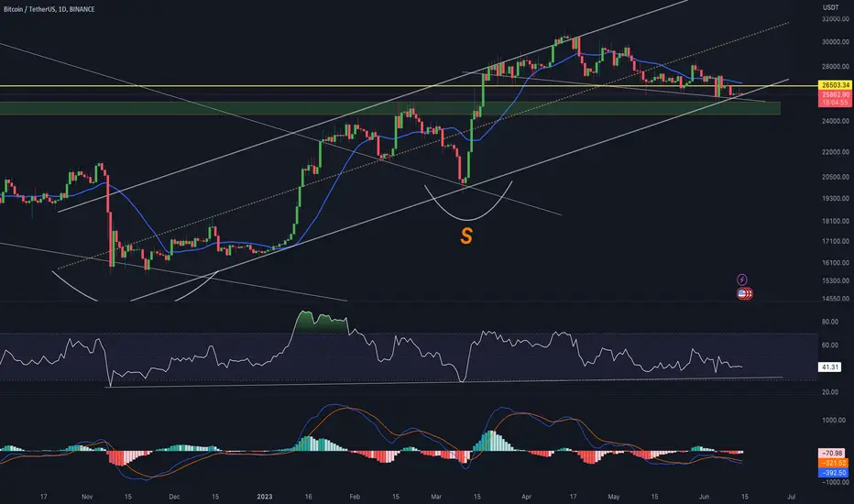
Task: Click the Mar label on time axis
Action: [436, 497]
